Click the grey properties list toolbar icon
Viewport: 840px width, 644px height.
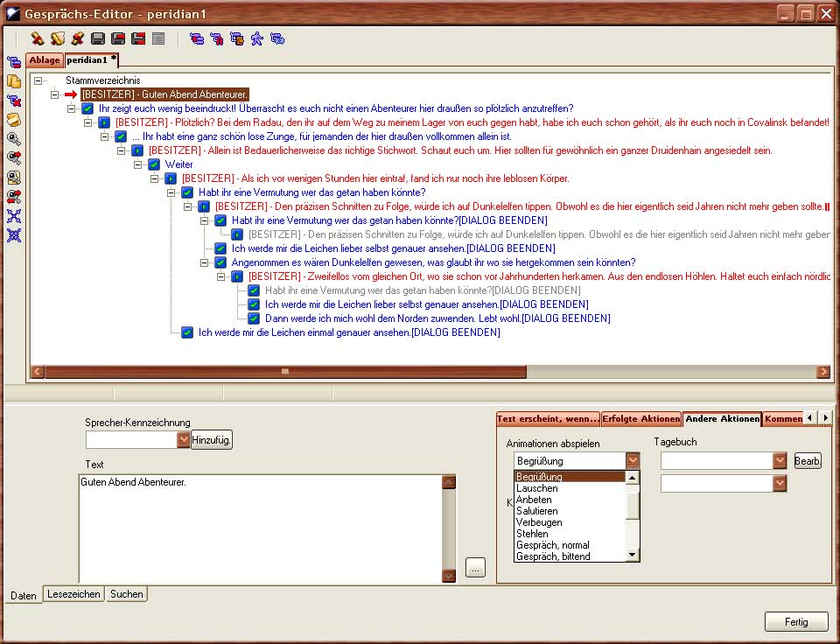pos(158,38)
